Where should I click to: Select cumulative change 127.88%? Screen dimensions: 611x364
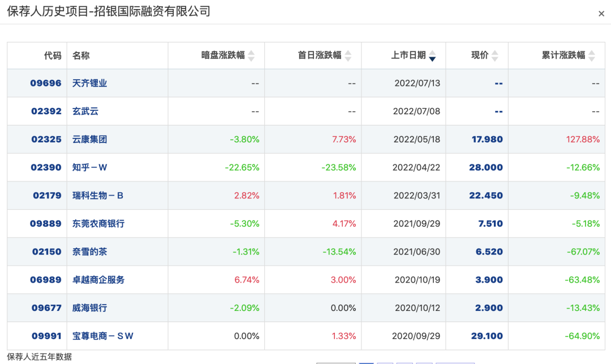(x=583, y=140)
